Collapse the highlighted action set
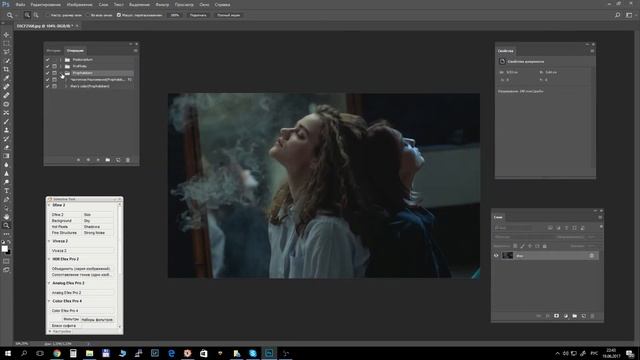The image size is (640, 360). click(x=61, y=73)
